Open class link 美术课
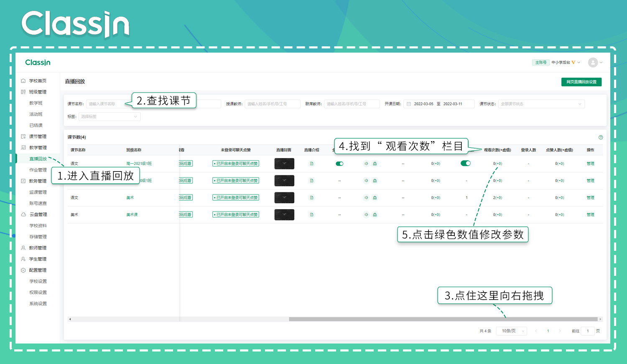 [x=132, y=215]
